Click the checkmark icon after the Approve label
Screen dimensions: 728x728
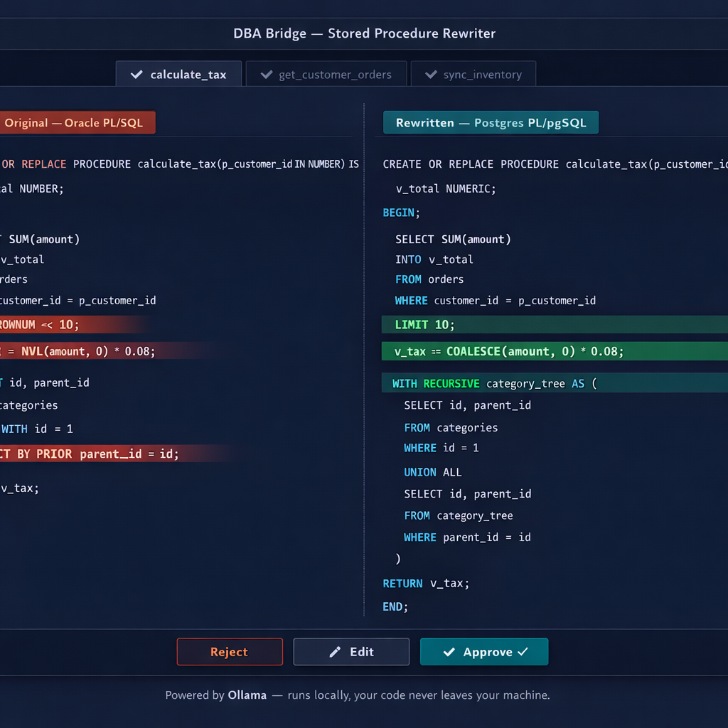[523, 651]
